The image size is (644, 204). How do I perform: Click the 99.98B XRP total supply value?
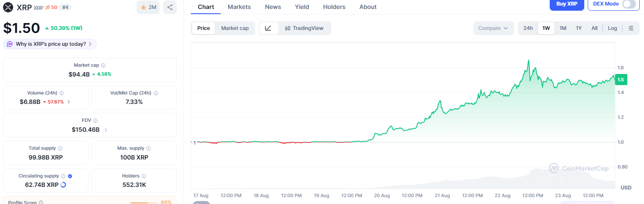(x=46, y=157)
